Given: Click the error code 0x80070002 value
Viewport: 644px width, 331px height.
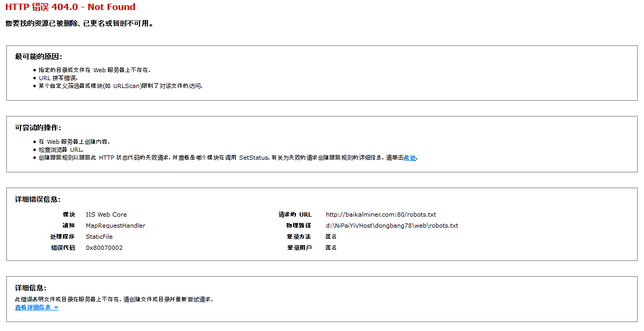Looking at the screenshot, I should [x=104, y=248].
